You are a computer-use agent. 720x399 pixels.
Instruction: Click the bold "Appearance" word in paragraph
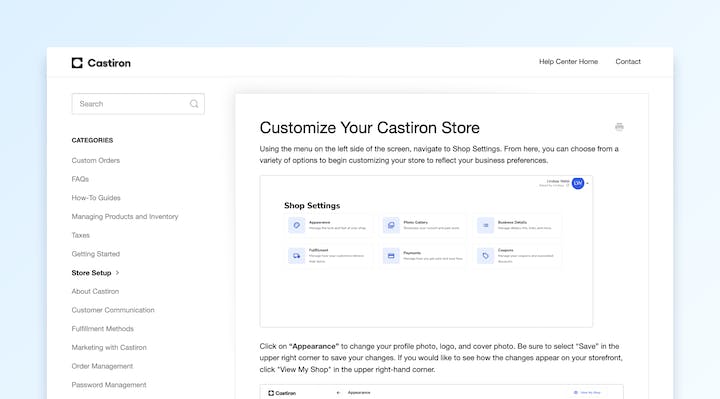click(314, 346)
